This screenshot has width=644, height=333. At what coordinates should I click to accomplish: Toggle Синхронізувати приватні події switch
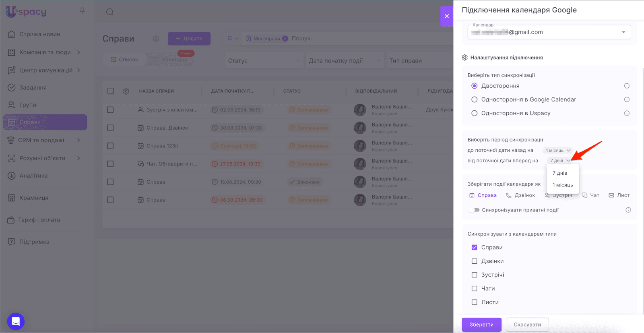point(475,210)
